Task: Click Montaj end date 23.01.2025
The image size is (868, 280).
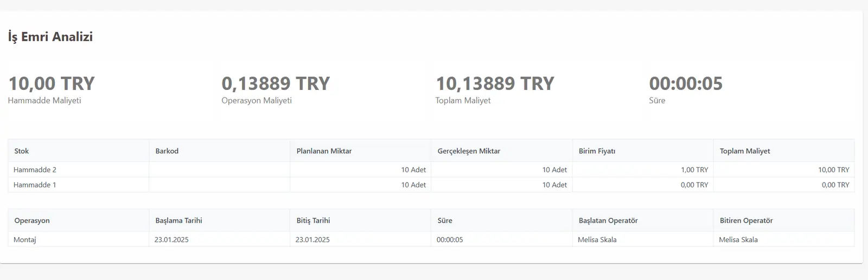Action: 312,239
